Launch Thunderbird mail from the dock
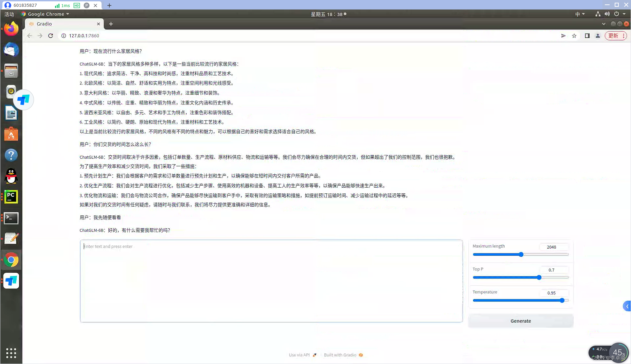 (11, 50)
